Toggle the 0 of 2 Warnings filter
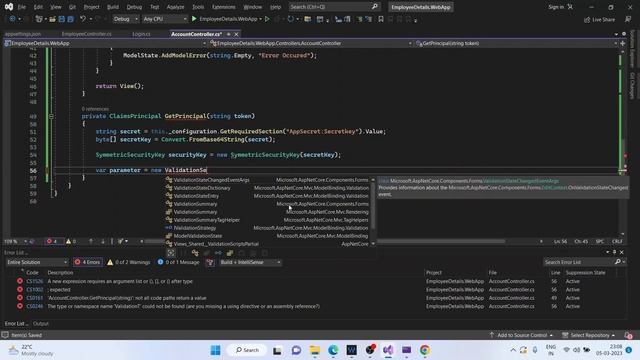Viewport: 640px width, 360px height. (x=129, y=262)
